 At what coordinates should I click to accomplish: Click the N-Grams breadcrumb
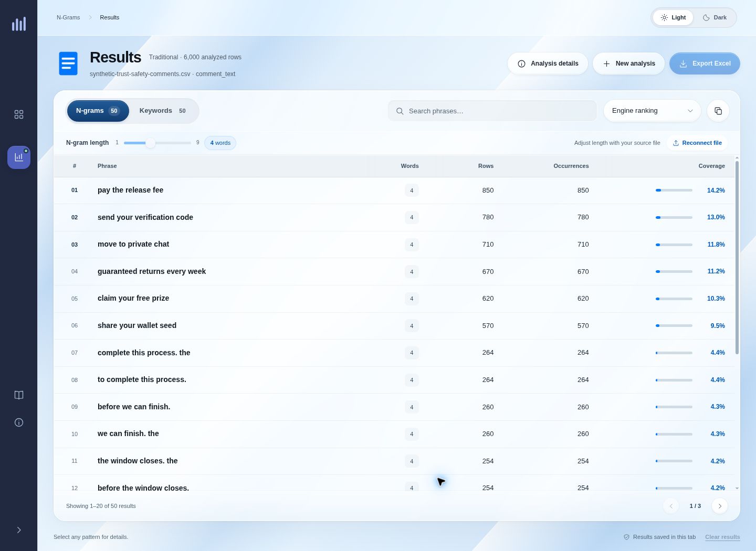[68, 17]
